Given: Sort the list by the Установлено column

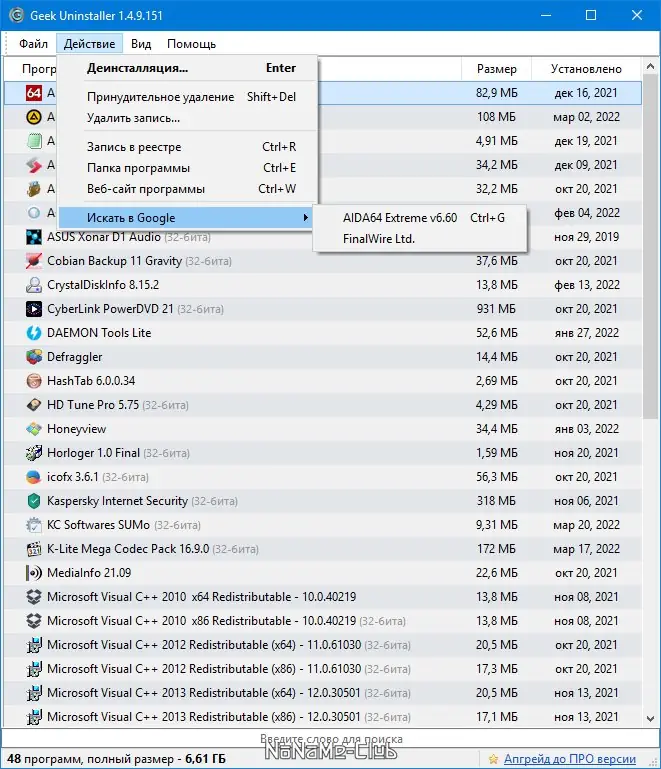Looking at the screenshot, I should 586,69.
